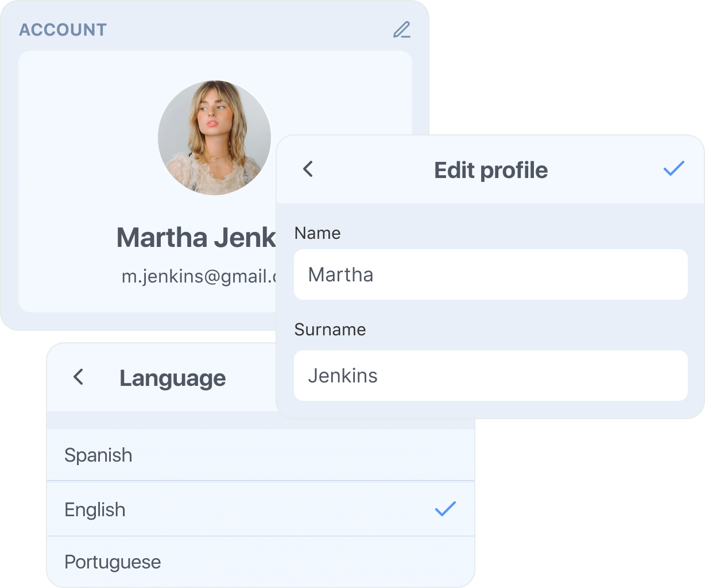The height and width of the screenshot is (588, 705).
Task: Click inside the Surname input field
Action: (491, 375)
